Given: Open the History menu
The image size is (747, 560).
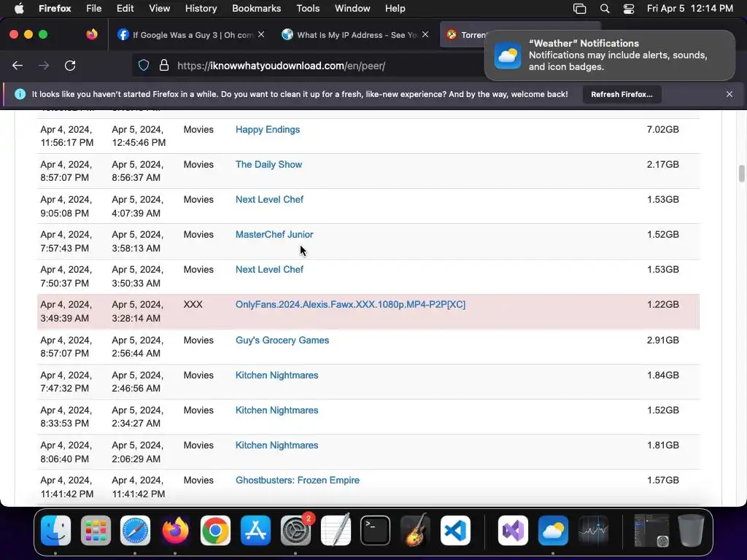Looking at the screenshot, I should point(201,8).
